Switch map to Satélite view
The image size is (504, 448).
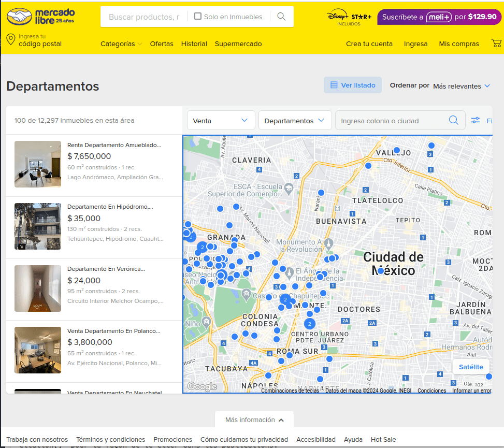(471, 367)
